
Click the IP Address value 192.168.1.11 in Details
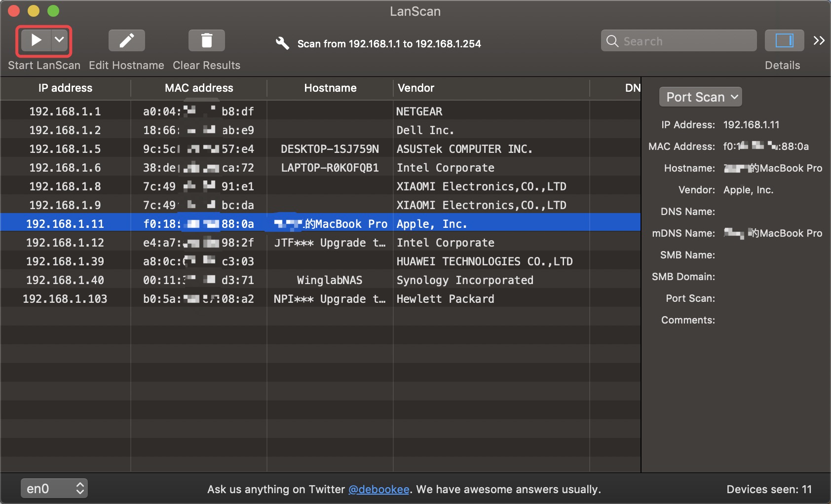751,125
